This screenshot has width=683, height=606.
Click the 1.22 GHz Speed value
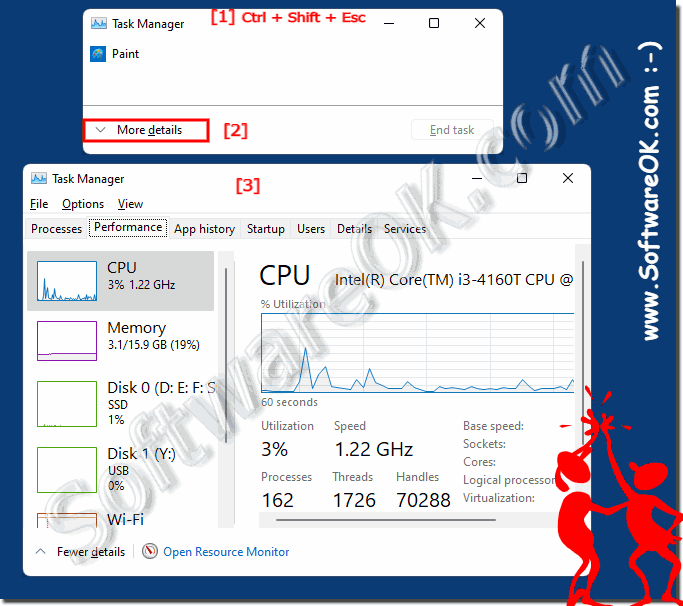374,449
